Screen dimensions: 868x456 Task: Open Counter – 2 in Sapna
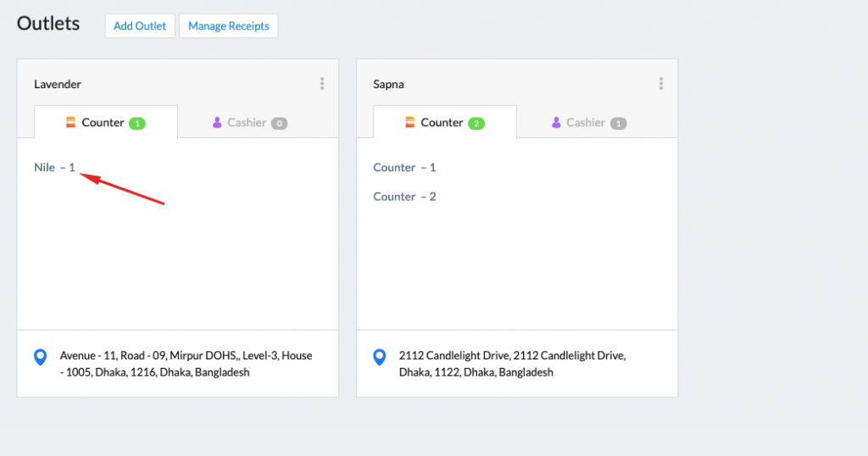[404, 197]
